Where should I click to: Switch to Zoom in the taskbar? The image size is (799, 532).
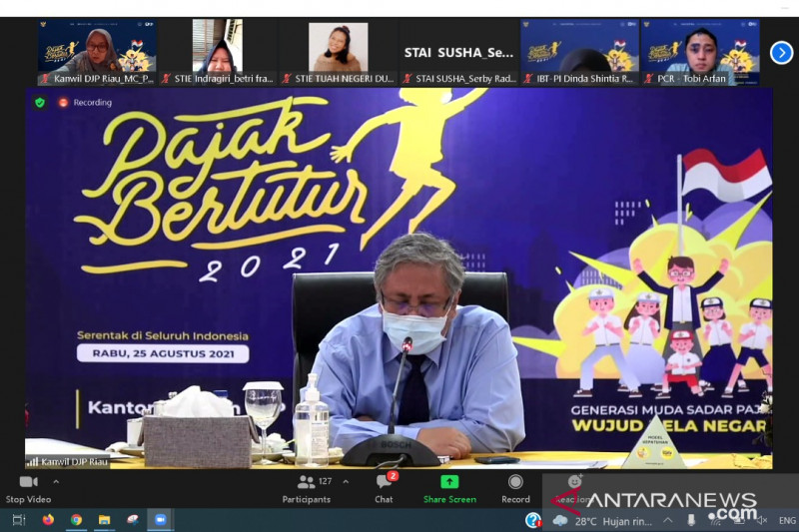pyautogui.click(x=160, y=520)
